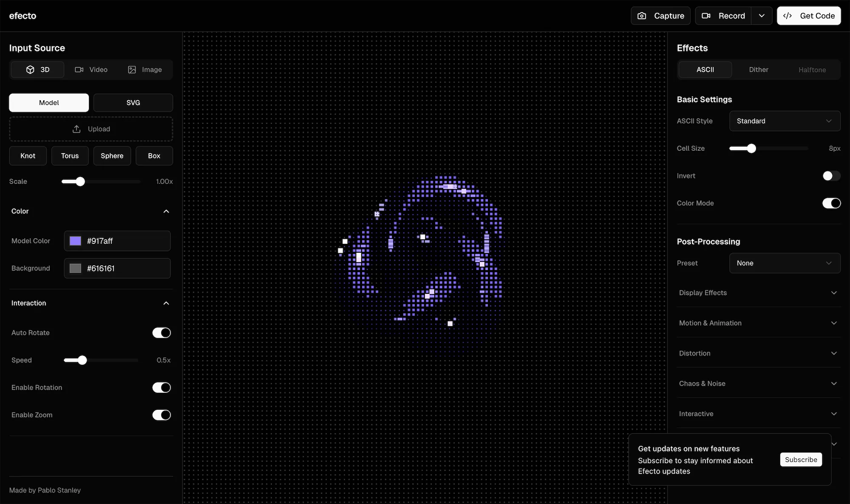Switch to the Dither effects tab
This screenshot has height=504, width=850.
coord(758,70)
